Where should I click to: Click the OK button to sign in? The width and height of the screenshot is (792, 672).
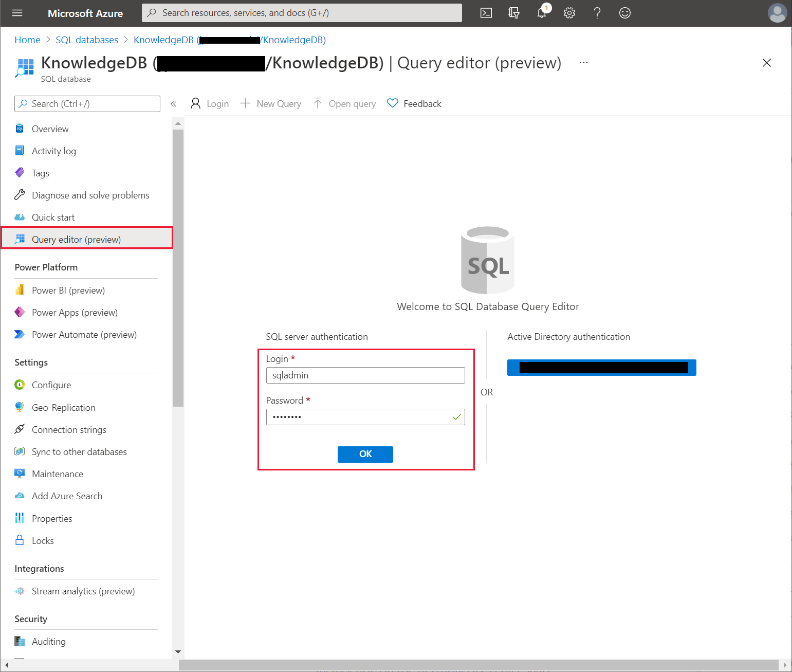(x=365, y=454)
